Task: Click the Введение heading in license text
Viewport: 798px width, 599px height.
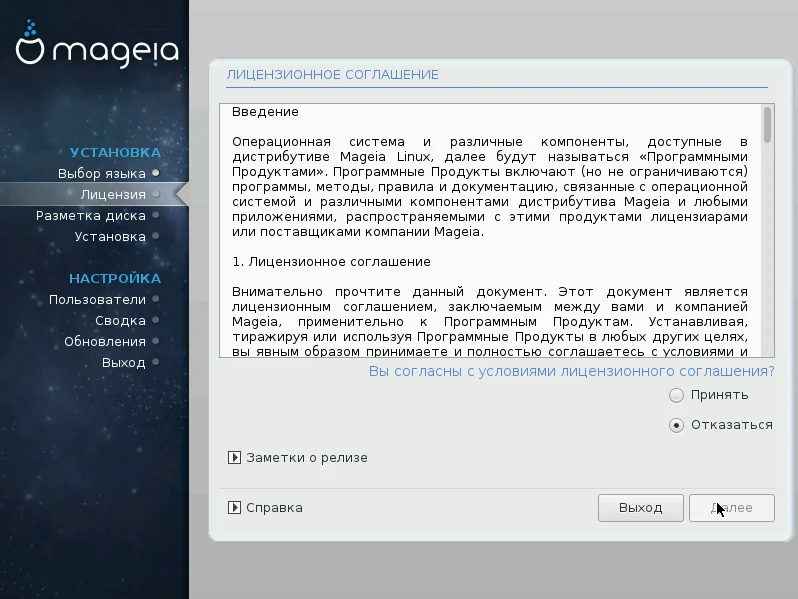Action: click(265, 112)
